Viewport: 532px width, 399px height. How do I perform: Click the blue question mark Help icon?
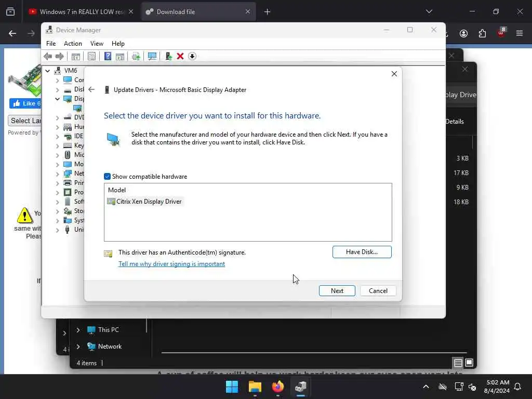pyautogui.click(x=108, y=56)
